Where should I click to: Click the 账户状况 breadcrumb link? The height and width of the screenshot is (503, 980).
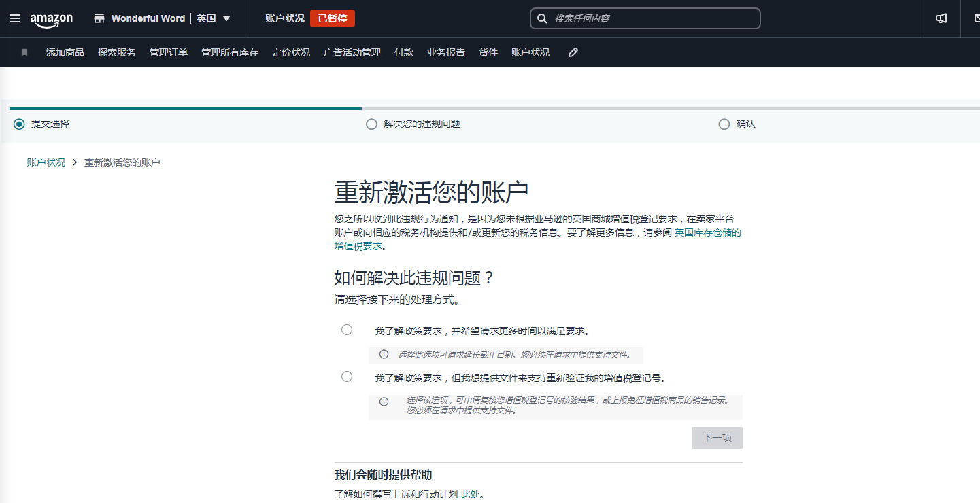(46, 162)
